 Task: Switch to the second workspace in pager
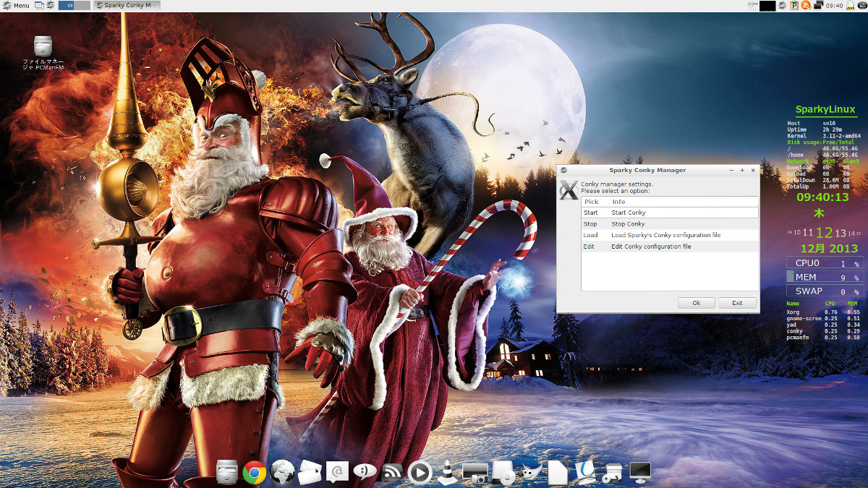pyautogui.click(x=82, y=6)
